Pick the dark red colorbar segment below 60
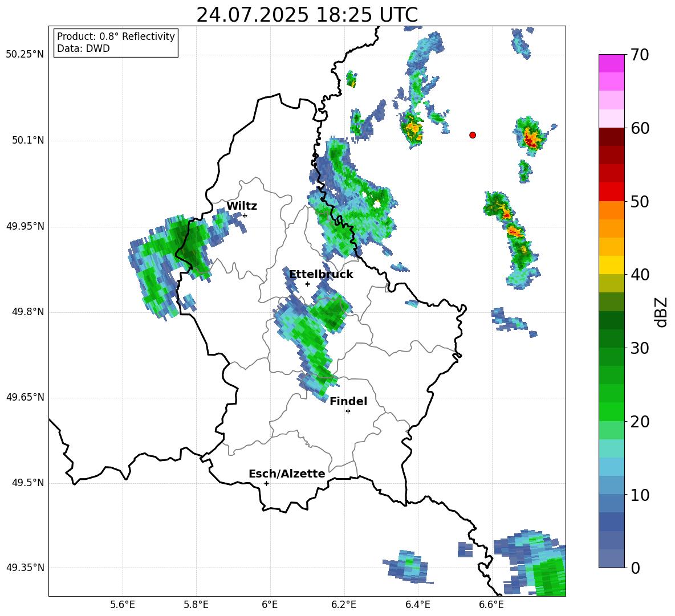 (611, 137)
